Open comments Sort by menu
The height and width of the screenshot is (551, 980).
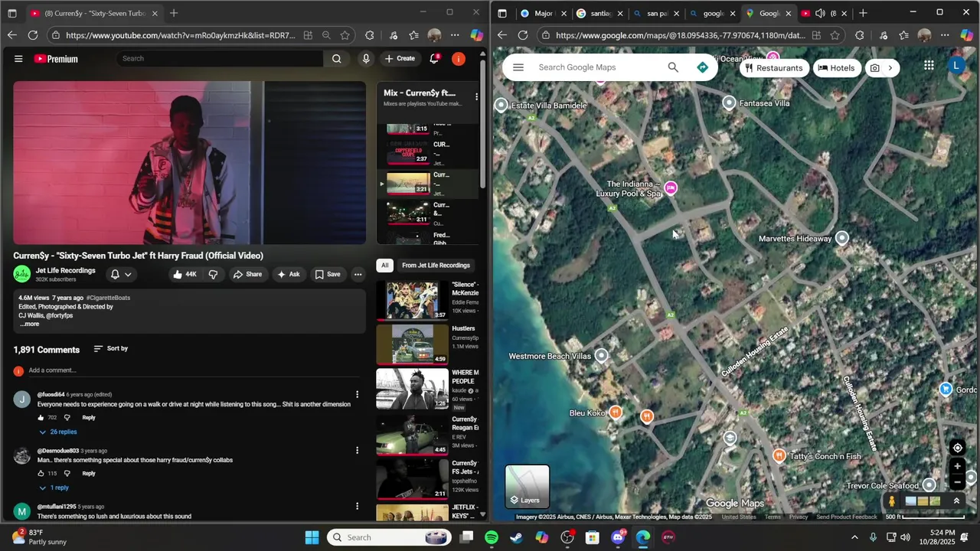click(111, 349)
